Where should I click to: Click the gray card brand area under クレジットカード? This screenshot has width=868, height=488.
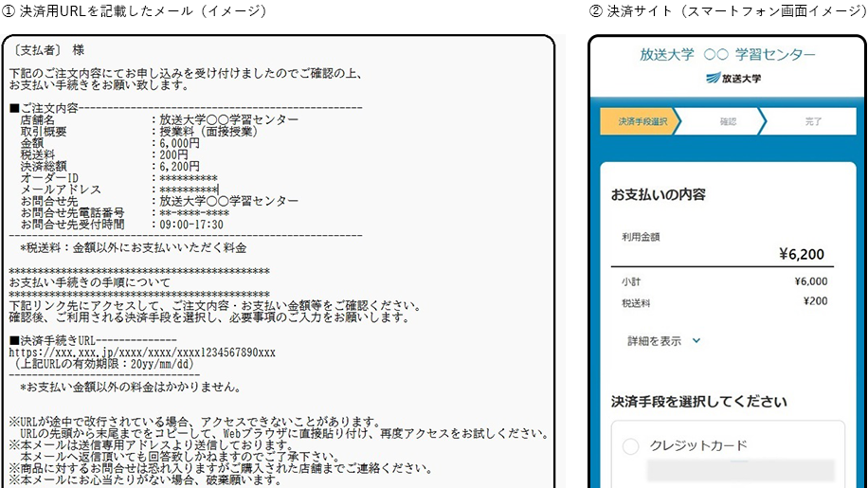(x=740, y=471)
